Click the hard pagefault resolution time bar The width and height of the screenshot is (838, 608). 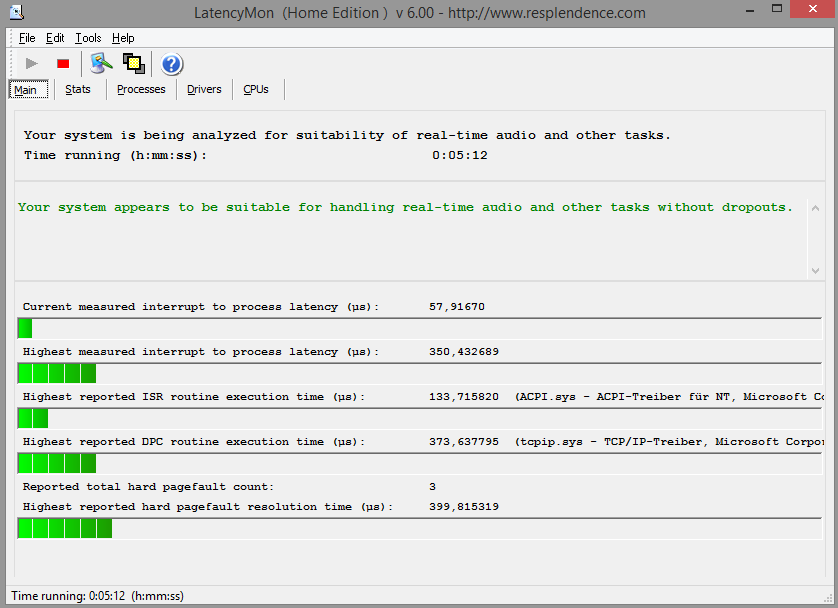coord(420,528)
